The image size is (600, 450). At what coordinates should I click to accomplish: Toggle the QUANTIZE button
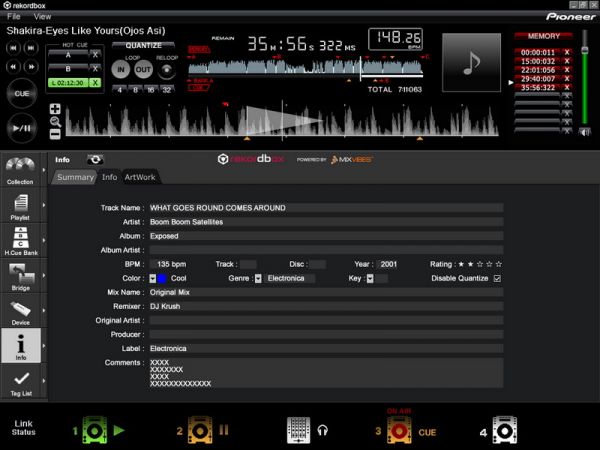pyautogui.click(x=143, y=46)
